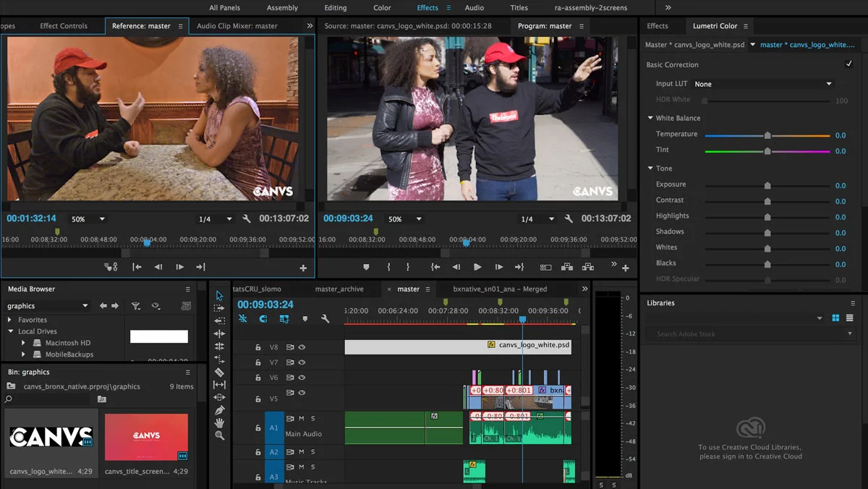Expand the Favorites tree item
Viewport: 868px width, 489px height.
pyautogui.click(x=9, y=320)
